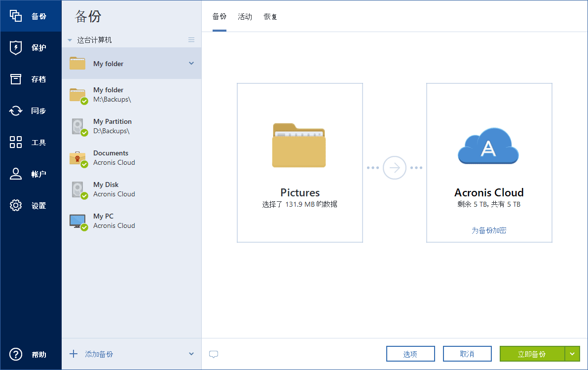Open the Account person icon in sidebar

point(16,174)
